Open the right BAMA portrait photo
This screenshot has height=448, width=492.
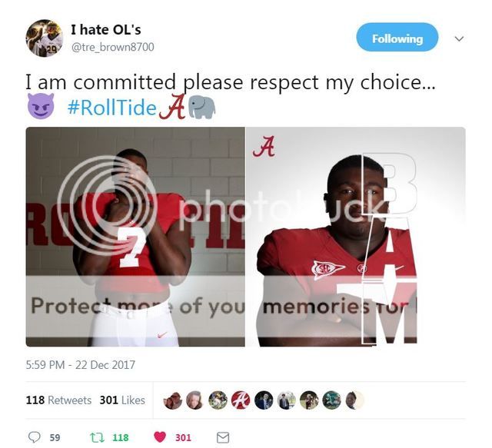coord(356,237)
